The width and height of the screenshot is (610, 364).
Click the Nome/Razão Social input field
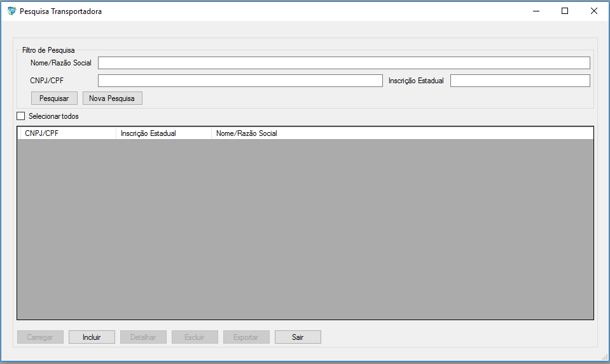344,63
